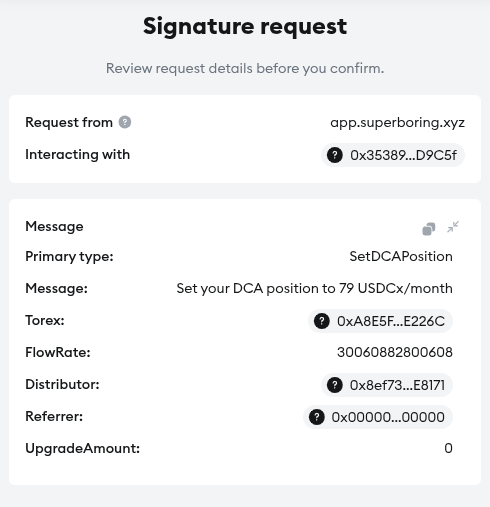Click the Torex address identicon icon
Screen dimensions: 490x507
[322, 321]
